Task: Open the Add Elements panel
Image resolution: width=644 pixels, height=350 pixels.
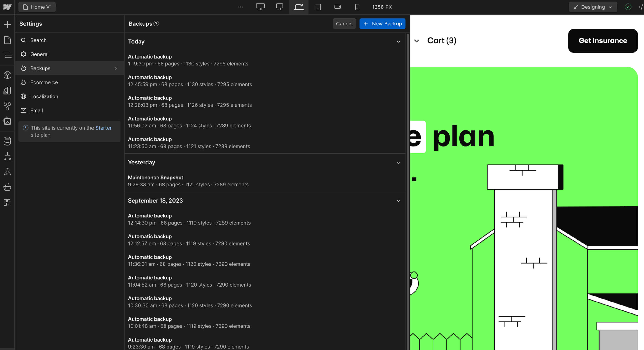Action: 7,24
